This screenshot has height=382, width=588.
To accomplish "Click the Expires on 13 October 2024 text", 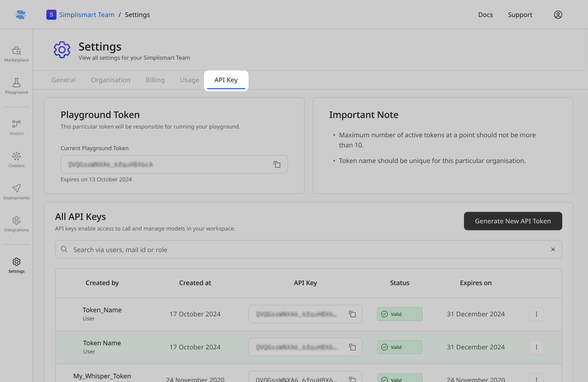I will coord(96,180).
